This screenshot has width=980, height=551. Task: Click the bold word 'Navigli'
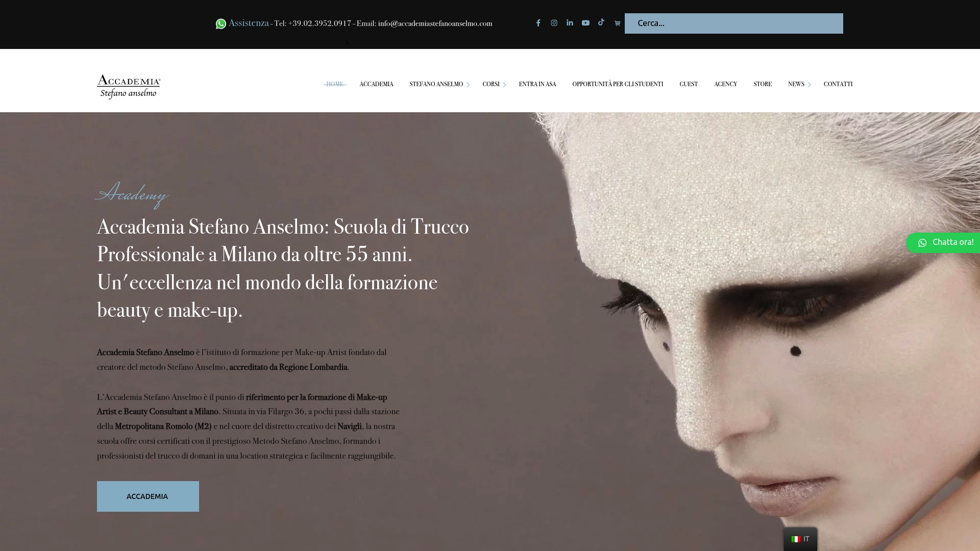[x=350, y=427]
